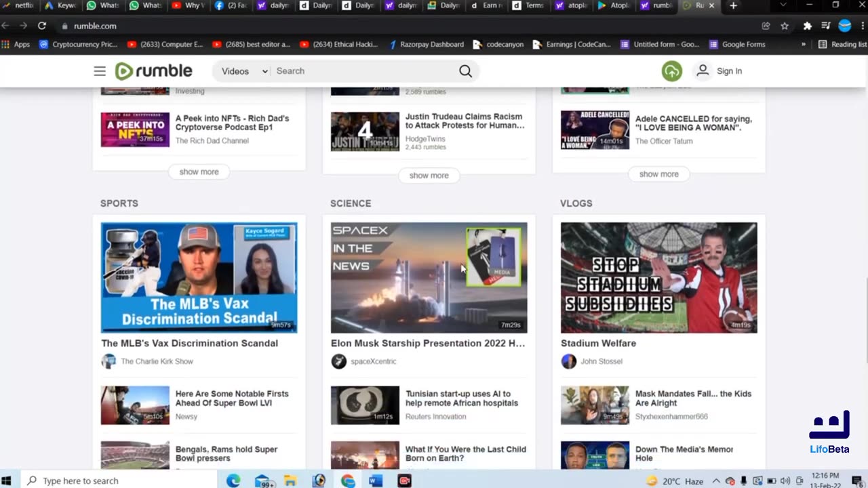
Task: Switch to the YouTube 'Why V' tab
Action: pyautogui.click(x=187, y=5)
